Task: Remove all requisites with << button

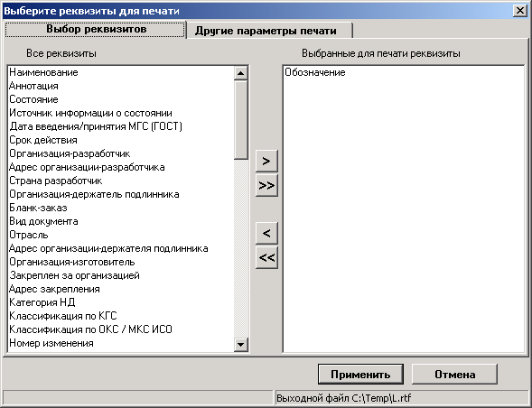Action: pyautogui.click(x=266, y=258)
